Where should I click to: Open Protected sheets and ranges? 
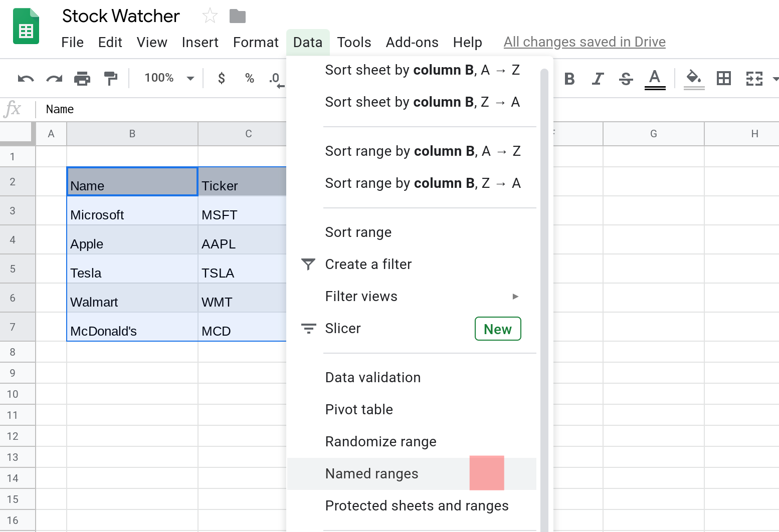[412, 506]
